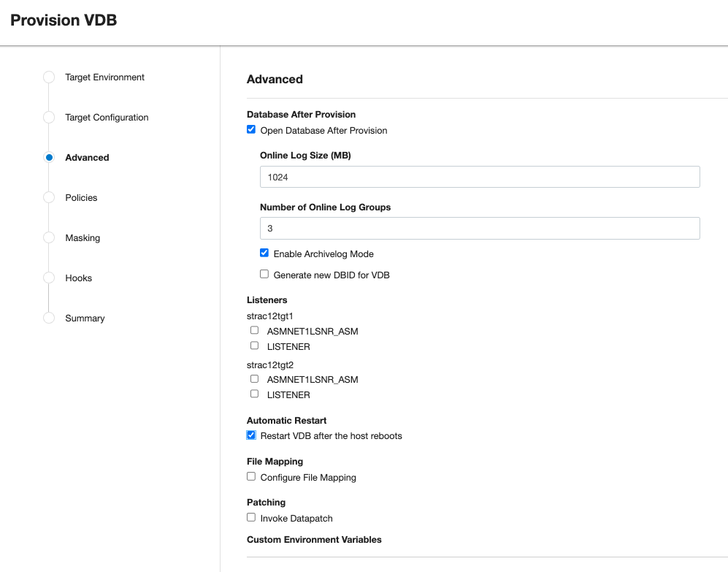Jump to the Masking step

(x=83, y=238)
